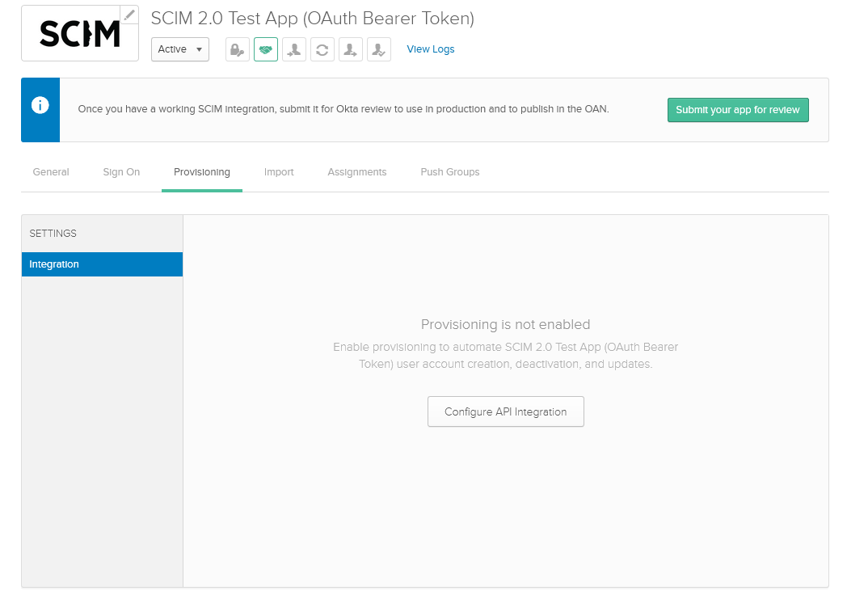Click the push user provisioning icon

(351, 49)
